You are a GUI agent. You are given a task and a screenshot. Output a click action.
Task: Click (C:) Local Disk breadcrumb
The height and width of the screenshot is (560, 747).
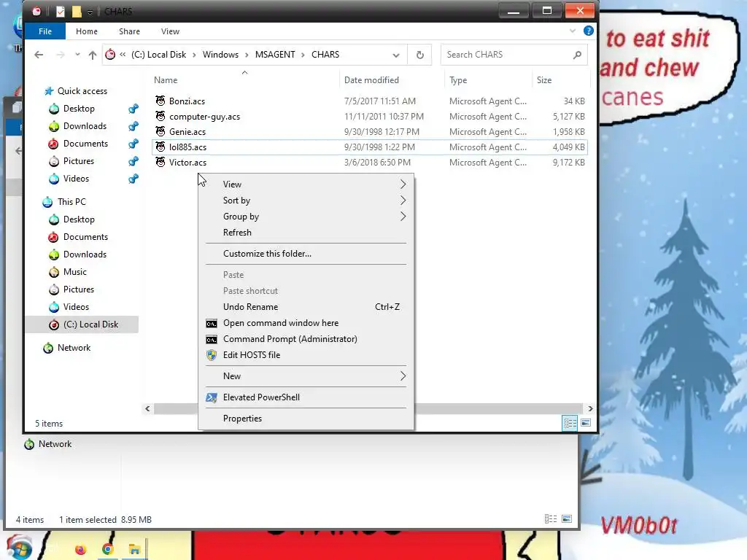click(x=158, y=55)
